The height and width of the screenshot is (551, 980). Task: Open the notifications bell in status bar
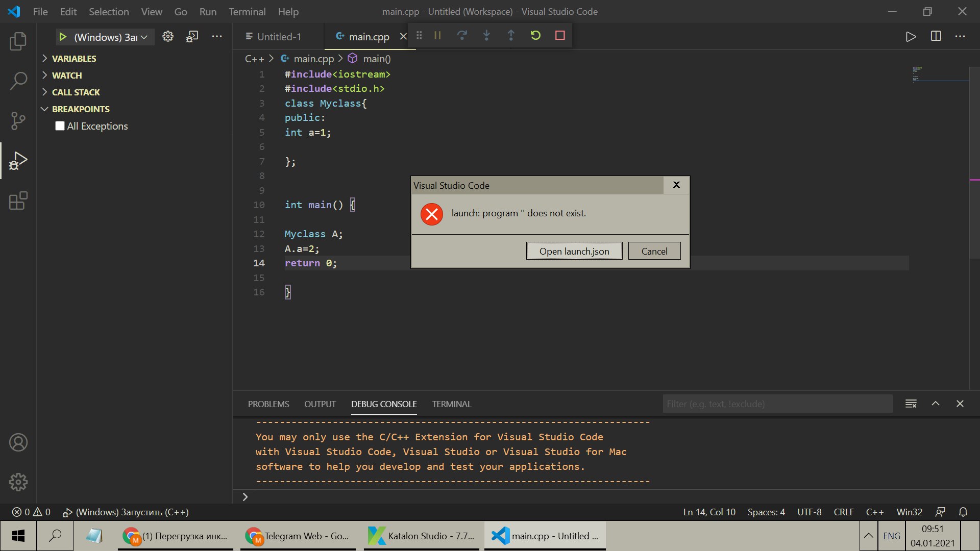(963, 512)
